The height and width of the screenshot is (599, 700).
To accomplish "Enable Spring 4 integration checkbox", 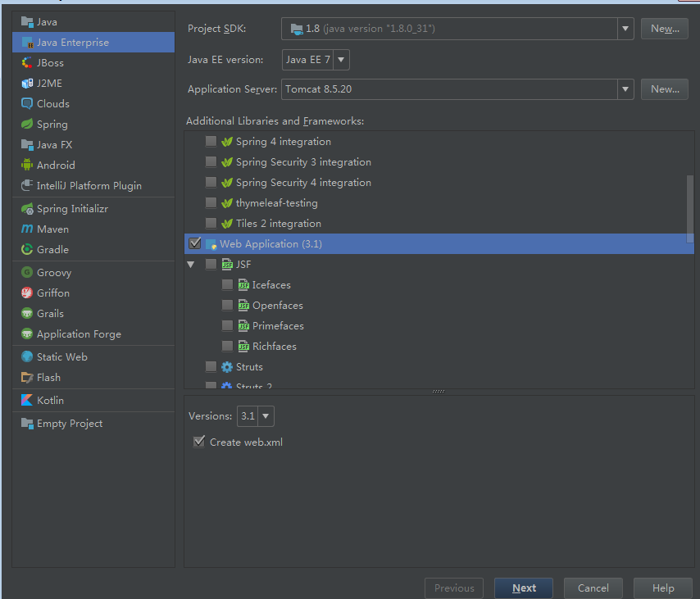I will (x=211, y=142).
